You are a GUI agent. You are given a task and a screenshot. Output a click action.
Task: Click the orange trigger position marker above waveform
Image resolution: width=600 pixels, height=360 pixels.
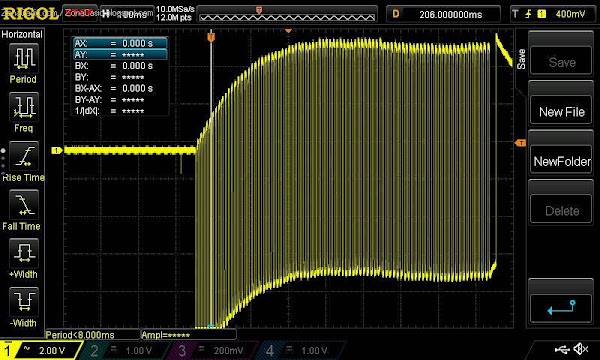click(x=211, y=37)
